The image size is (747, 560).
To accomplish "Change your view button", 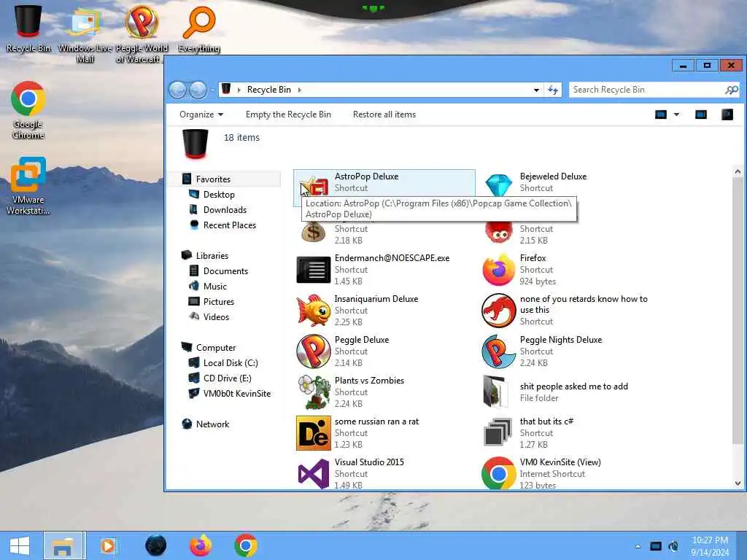I will (661, 114).
